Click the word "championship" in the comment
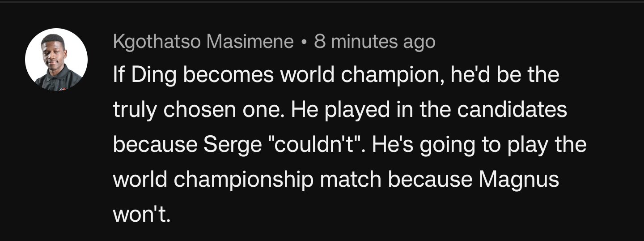The width and height of the screenshot is (644, 241). (x=244, y=180)
